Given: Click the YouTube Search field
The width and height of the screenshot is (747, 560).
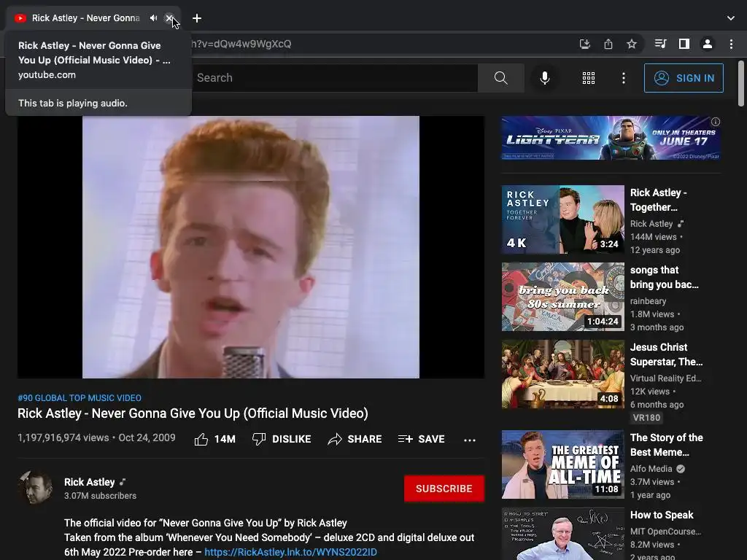Looking at the screenshot, I should pos(334,77).
